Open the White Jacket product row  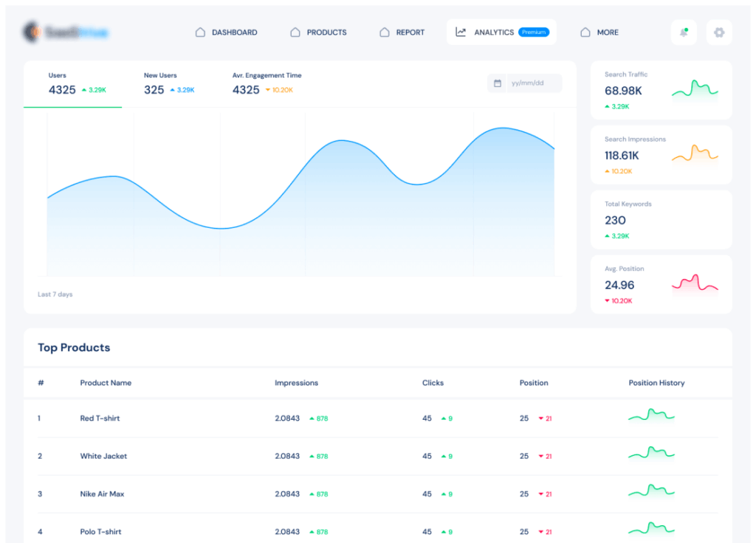(103, 456)
